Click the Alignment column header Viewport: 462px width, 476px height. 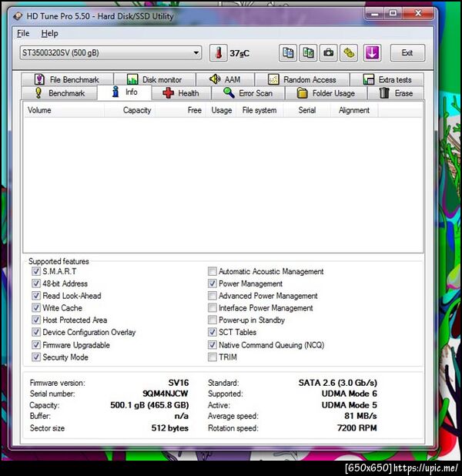(x=354, y=110)
